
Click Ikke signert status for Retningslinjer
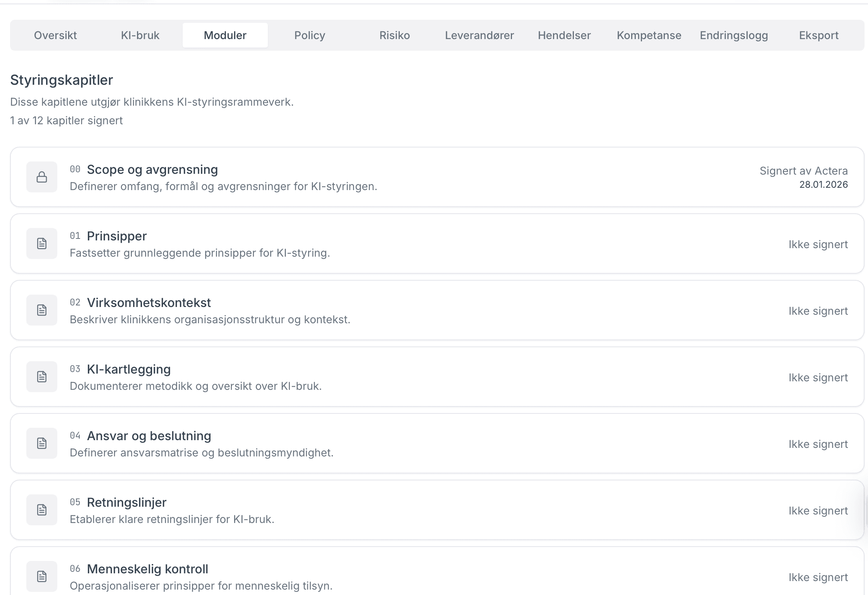818,511
